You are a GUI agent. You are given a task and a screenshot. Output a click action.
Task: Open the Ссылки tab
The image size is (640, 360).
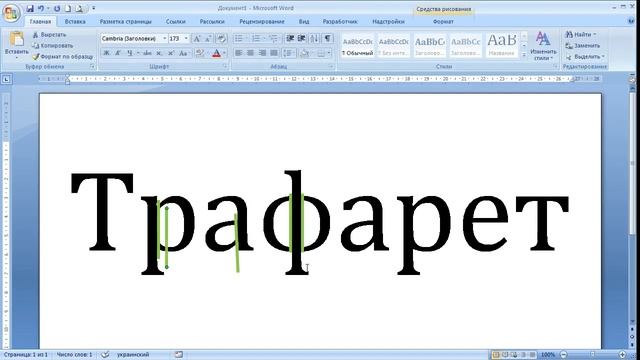pyautogui.click(x=176, y=22)
